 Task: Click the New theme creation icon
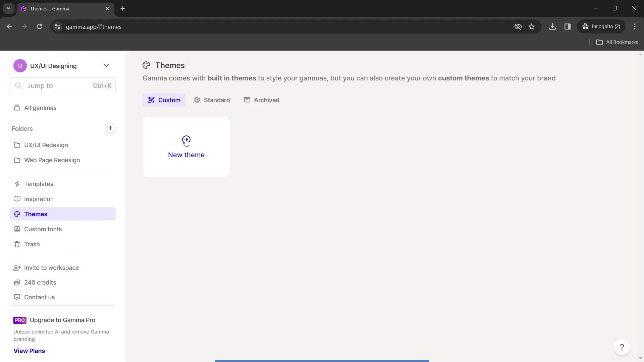pyautogui.click(x=186, y=140)
